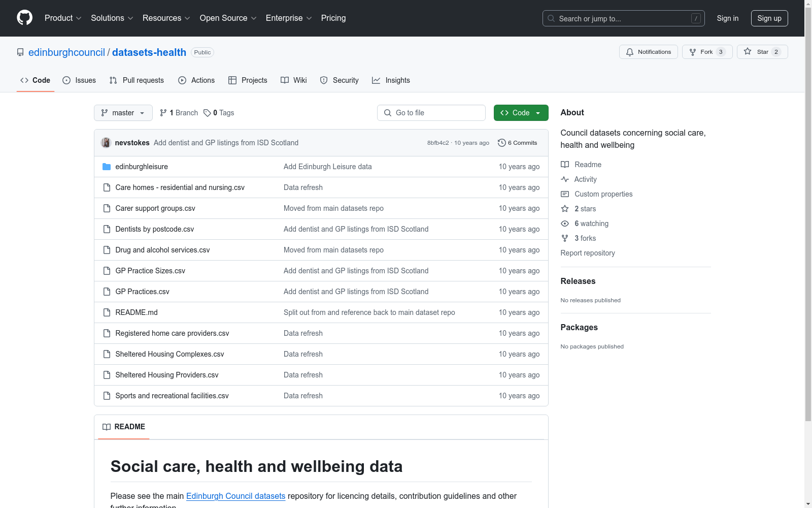This screenshot has height=508, width=812.
Task: Select the Code repository tab
Action: pos(36,80)
